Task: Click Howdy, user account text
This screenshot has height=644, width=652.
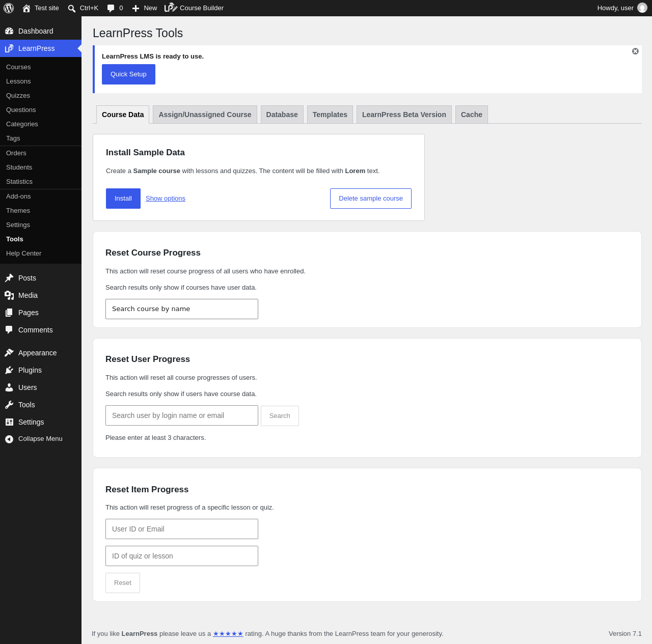Action: tap(615, 8)
